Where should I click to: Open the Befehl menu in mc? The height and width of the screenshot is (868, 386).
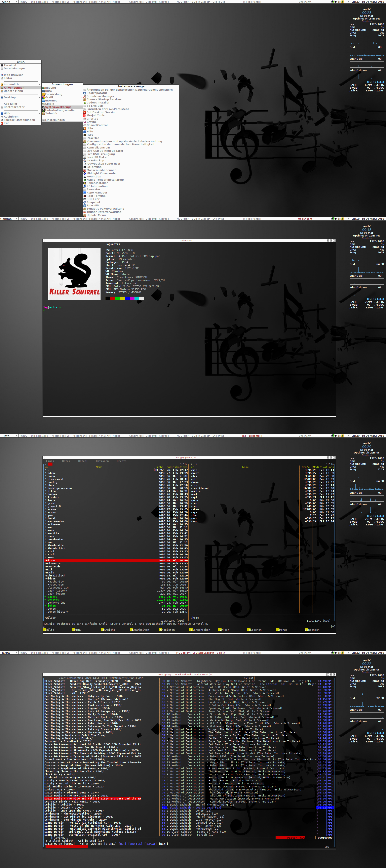pyautogui.click(x=83, y=461)
